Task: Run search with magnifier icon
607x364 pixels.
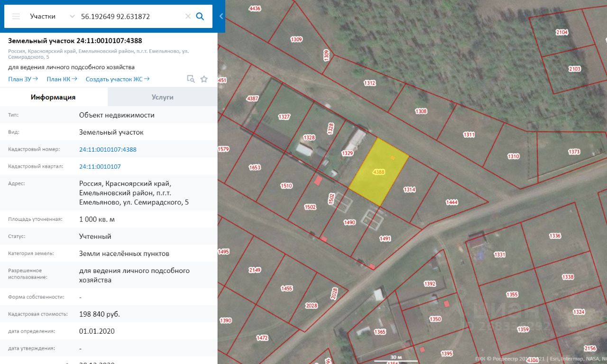Action: tap(200, 16)
